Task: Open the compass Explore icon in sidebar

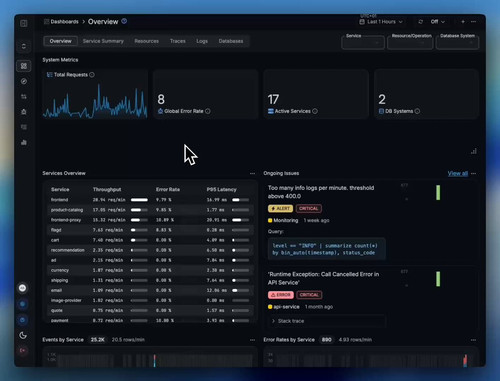Action: pyautogui.click(x=24, y=81)
